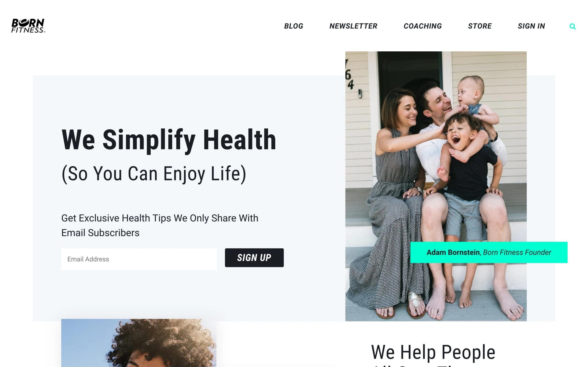
Task: Open the teal search magnifier icon
Action: 572,26
